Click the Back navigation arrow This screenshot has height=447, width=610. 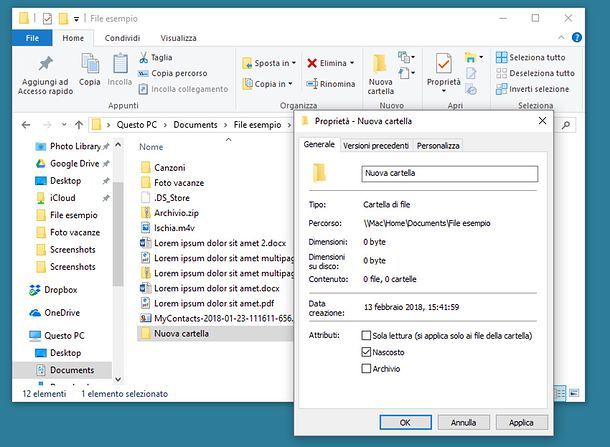coord(26,125)
